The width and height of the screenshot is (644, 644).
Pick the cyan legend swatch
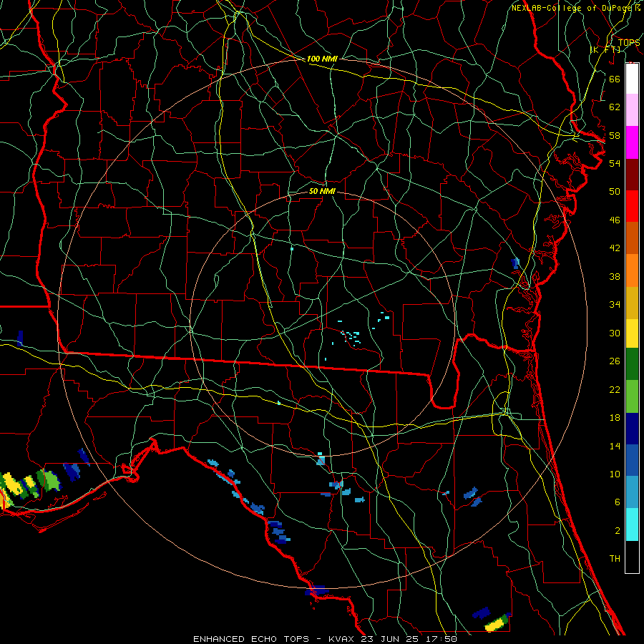click(632, 524)
